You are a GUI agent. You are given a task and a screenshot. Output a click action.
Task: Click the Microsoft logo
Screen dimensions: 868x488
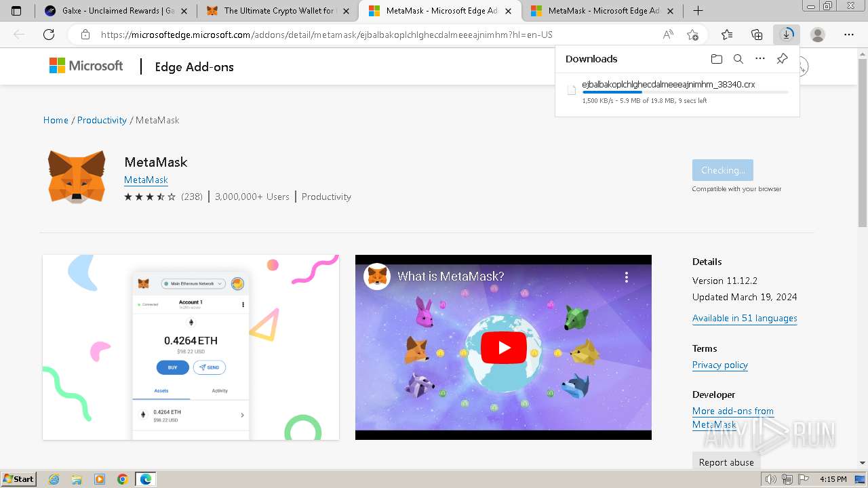pyautogui.click(x=86, y=66)
